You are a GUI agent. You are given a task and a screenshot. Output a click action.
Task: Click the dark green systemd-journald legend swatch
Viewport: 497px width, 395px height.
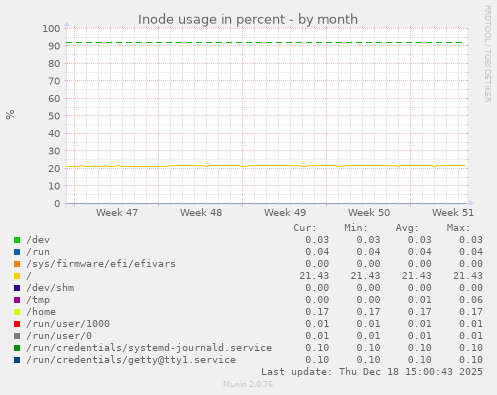click(17, 348)
